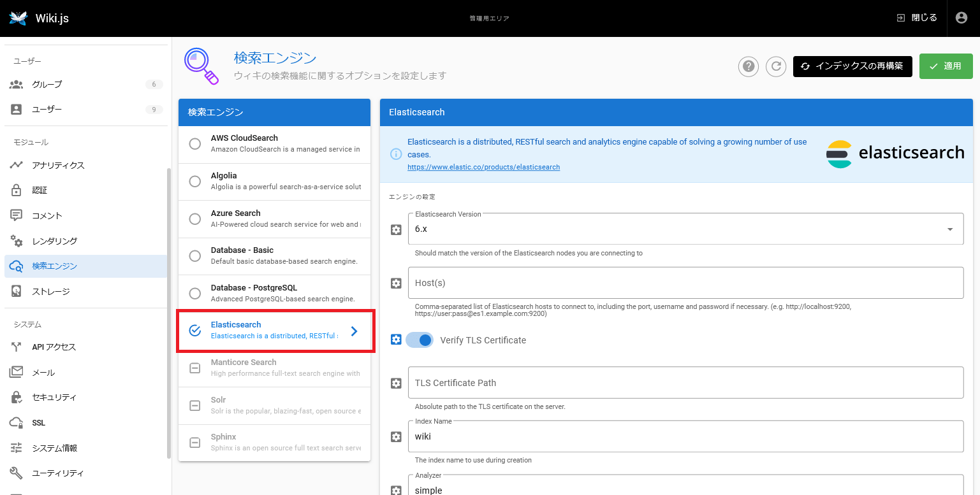Click the help question mark icon
The image size is (980, 495).
coord(749,66)
